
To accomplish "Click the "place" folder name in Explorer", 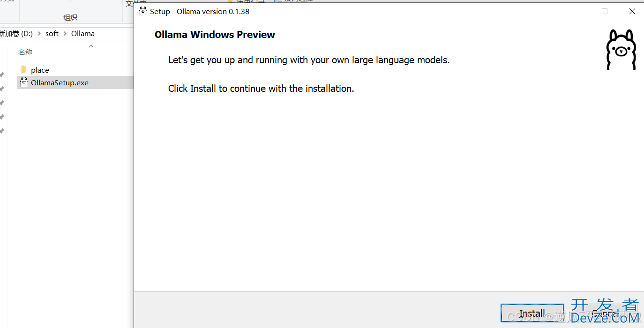I will pos(40,70).
